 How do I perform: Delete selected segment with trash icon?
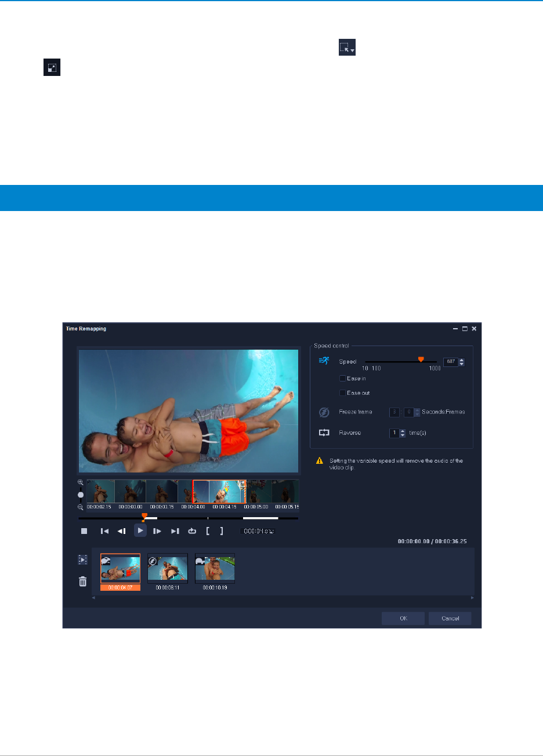click(83, 581)
